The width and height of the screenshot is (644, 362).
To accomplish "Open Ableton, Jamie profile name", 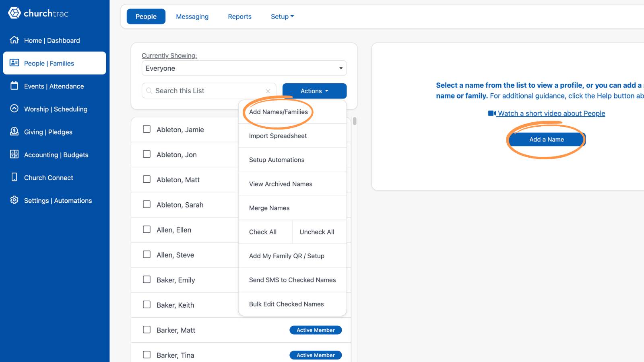I will 180,130.
